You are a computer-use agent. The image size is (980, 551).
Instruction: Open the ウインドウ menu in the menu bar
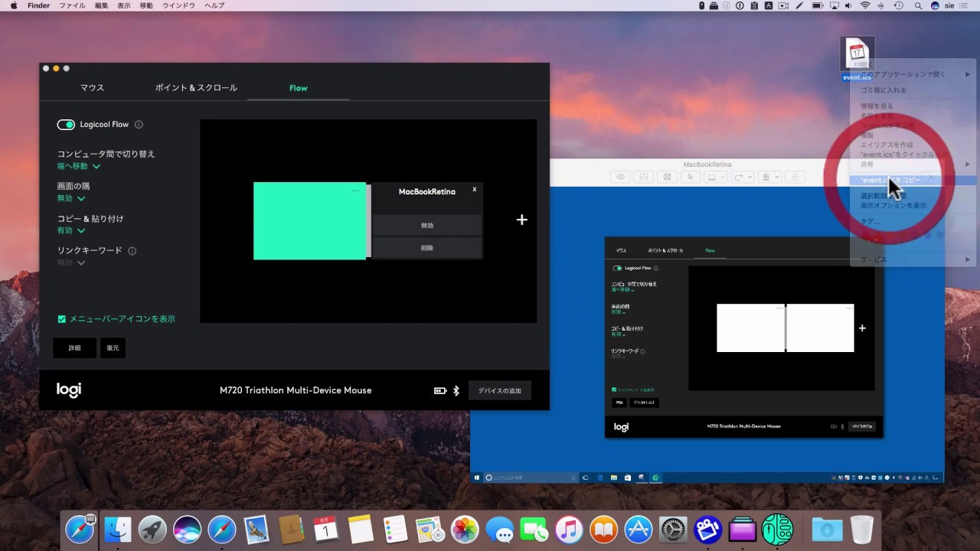pos(178,5)
